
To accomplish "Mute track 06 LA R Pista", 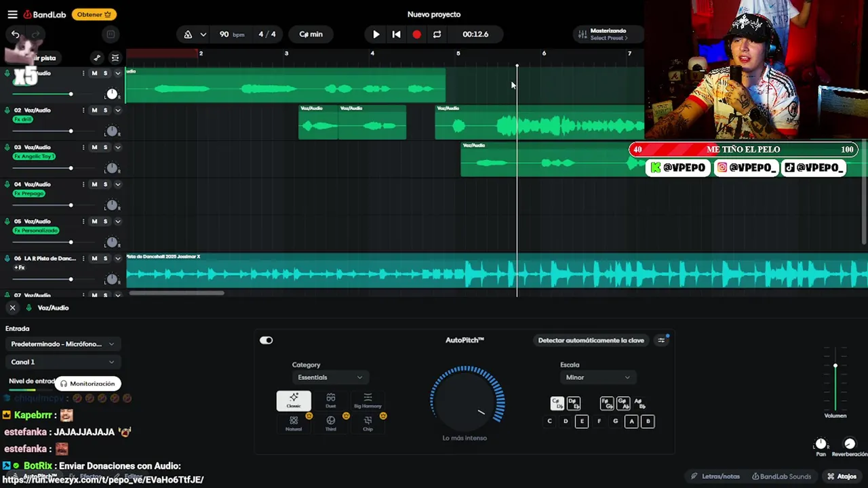I will click(x=94, y=258).
